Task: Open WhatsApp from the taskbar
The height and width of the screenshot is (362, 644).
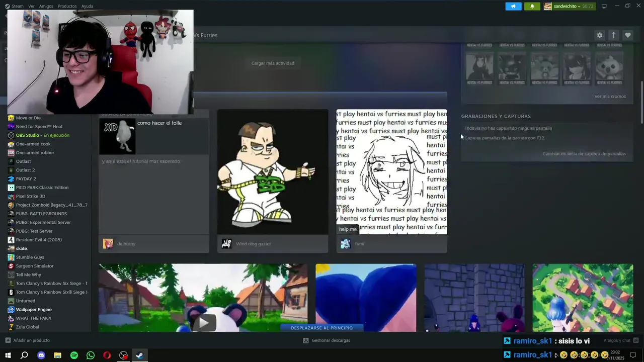Action: point(91,355)
